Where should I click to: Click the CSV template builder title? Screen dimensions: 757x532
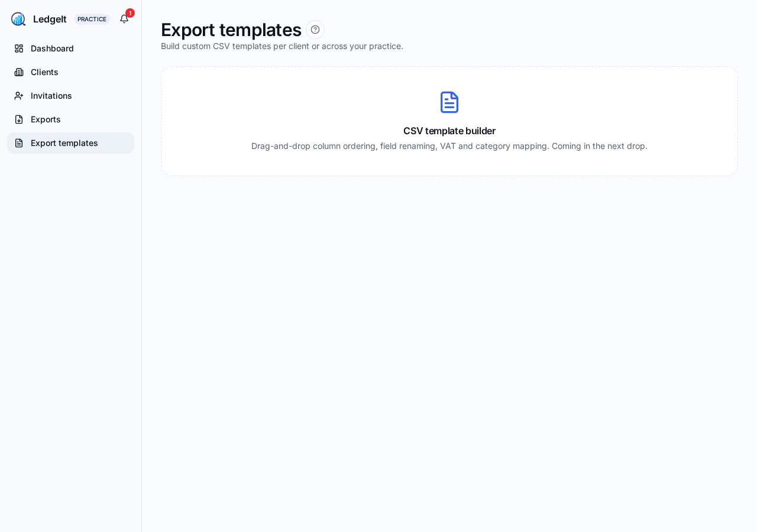click(449, 131)
